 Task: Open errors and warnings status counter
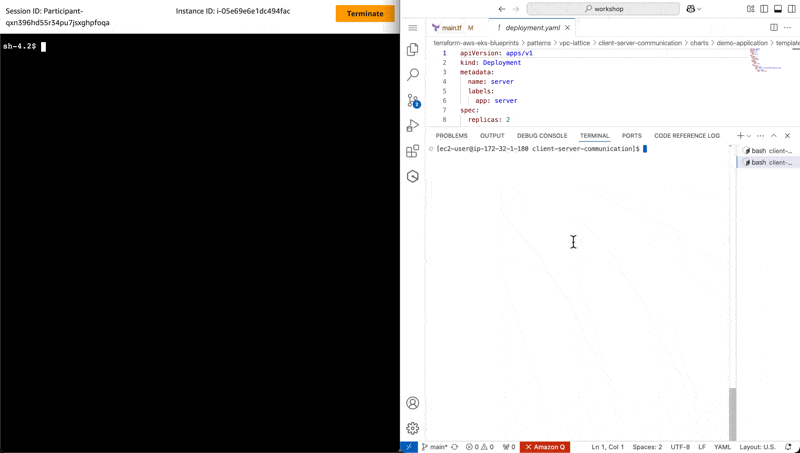(480, 447)
